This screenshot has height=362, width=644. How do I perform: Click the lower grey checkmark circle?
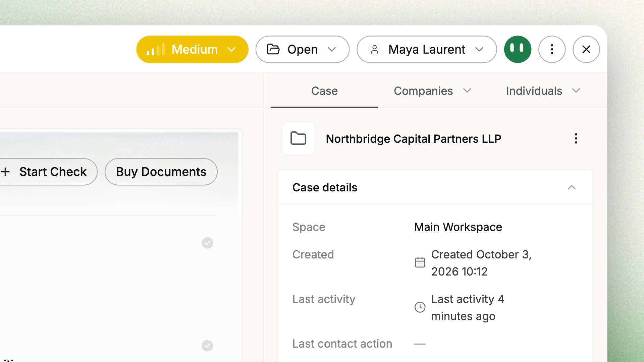tap(207, 345)
